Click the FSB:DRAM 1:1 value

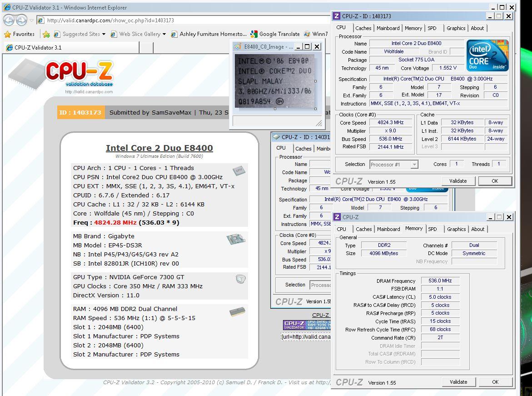pyautogui.click(x=440, y=289)
